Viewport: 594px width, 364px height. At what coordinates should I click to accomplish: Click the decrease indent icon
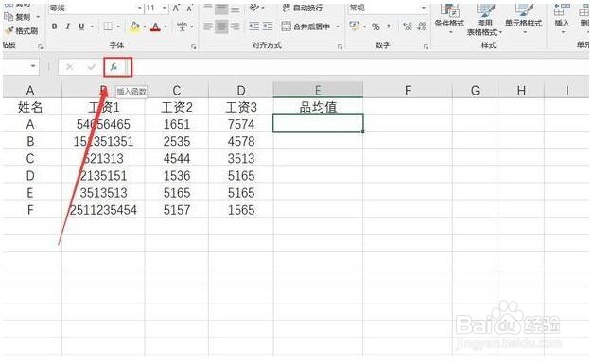[253, 26]
